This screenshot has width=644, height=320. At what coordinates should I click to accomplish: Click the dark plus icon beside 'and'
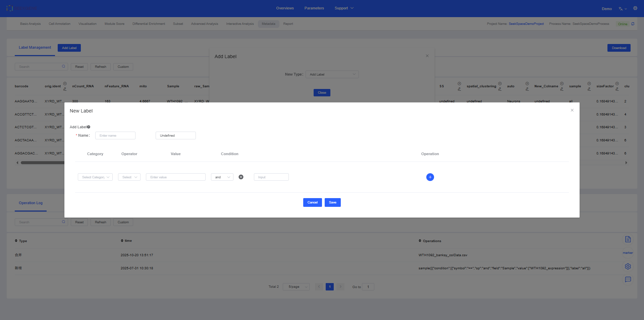click(x=241, y=177)
